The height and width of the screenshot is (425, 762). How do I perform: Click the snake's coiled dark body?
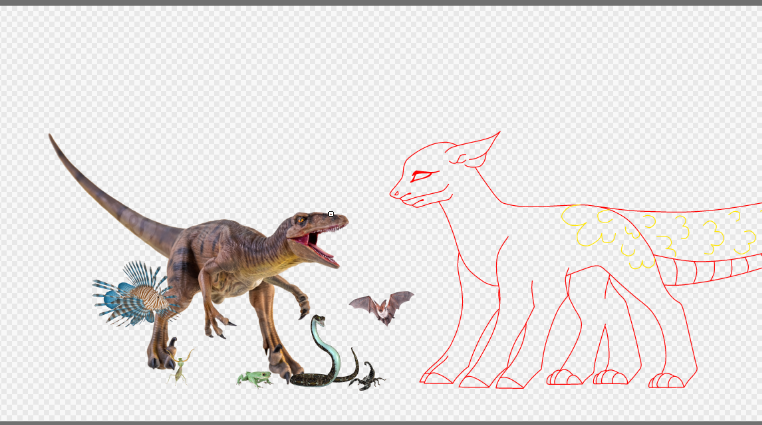coord(313,379)
